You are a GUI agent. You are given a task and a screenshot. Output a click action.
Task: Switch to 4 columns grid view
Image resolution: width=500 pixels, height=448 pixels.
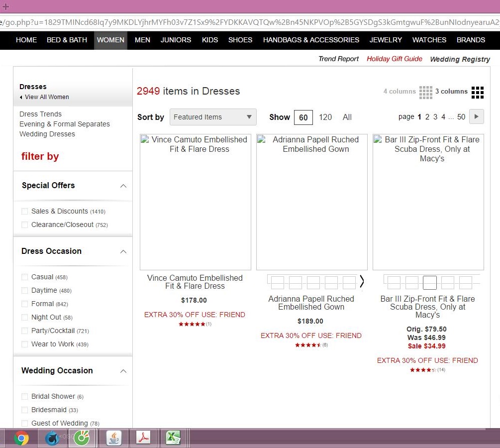425,92
